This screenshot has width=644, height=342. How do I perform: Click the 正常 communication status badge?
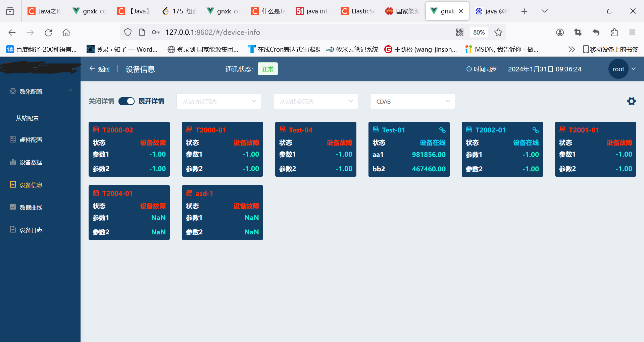click(x=268, y=69)
